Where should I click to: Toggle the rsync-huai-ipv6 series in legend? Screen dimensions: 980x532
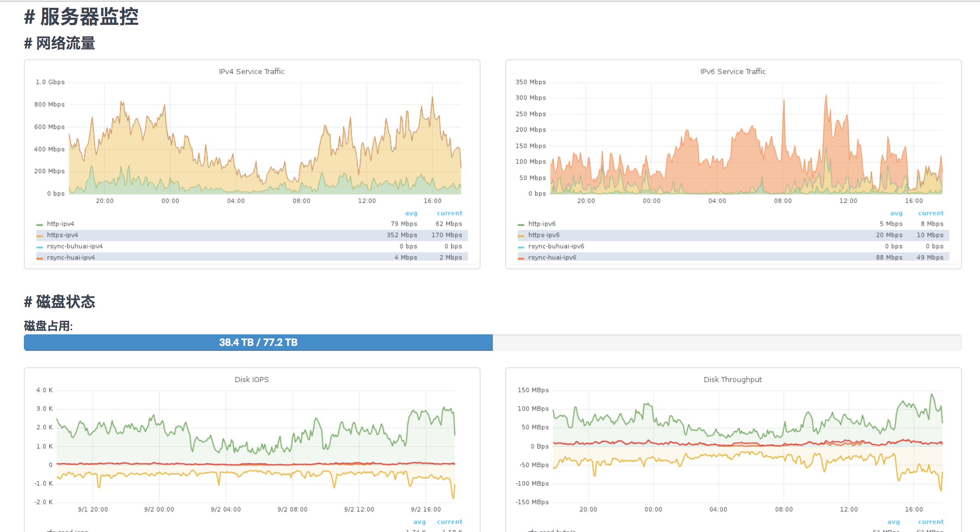tap(552, 257)
